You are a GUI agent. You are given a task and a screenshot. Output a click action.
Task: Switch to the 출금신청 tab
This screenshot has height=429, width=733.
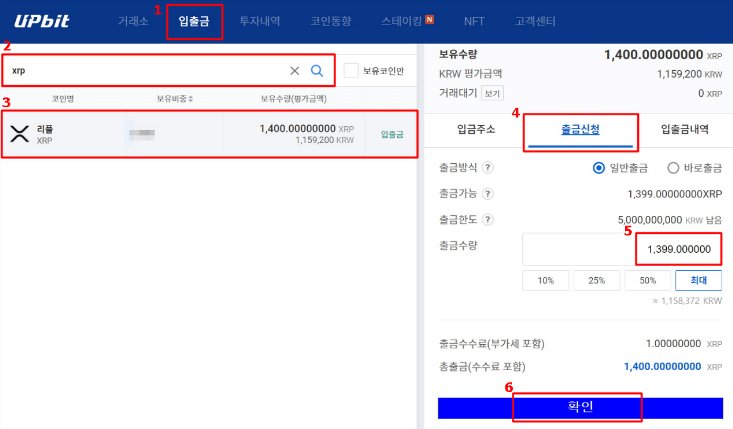pyautogui.click(x=580, y=129)
